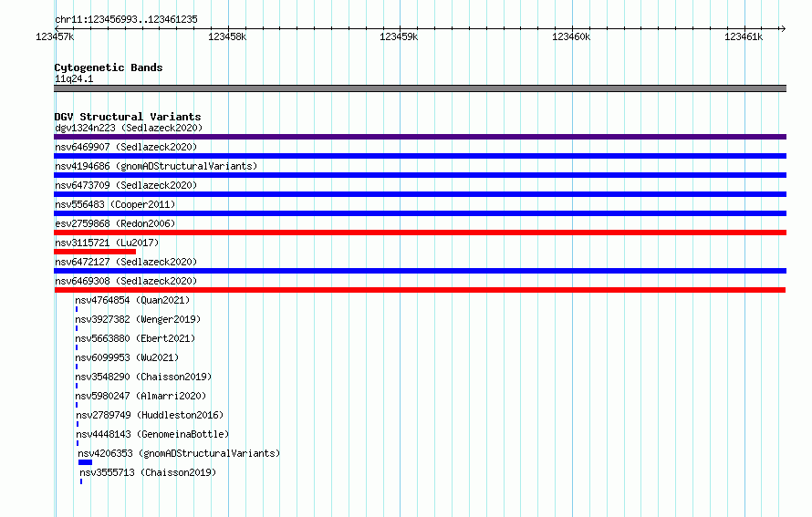Open nsv6469308 (Sedlazeck2020) variant label
Viewport: 812px width, 517px height.
pos(126,281)
